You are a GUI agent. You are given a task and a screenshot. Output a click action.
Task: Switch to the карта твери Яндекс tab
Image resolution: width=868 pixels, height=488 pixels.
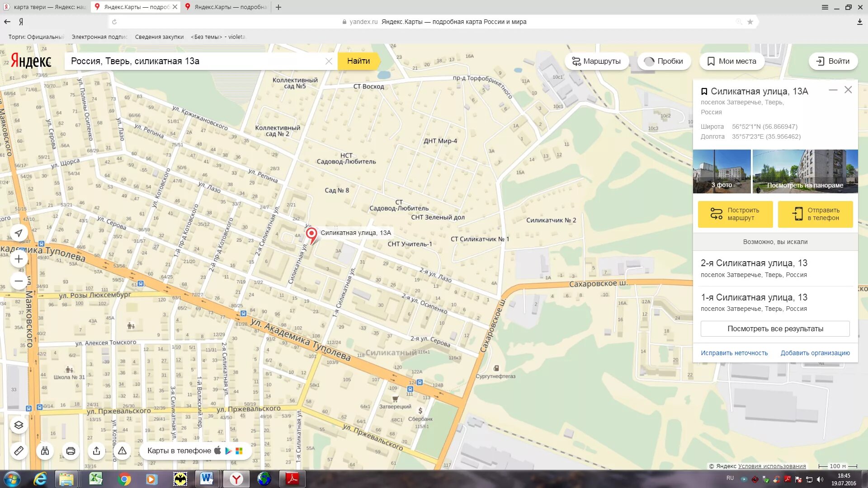point(44,7)
